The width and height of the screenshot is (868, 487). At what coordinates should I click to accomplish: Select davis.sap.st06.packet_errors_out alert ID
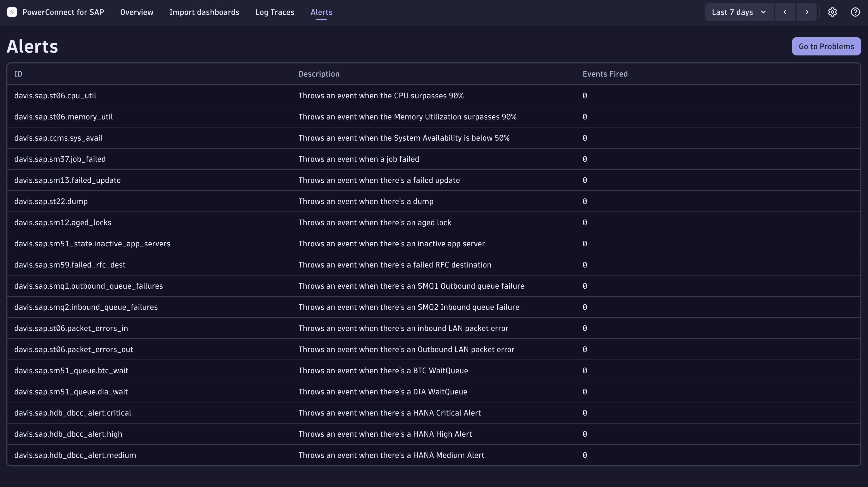[x=73, y=350]
